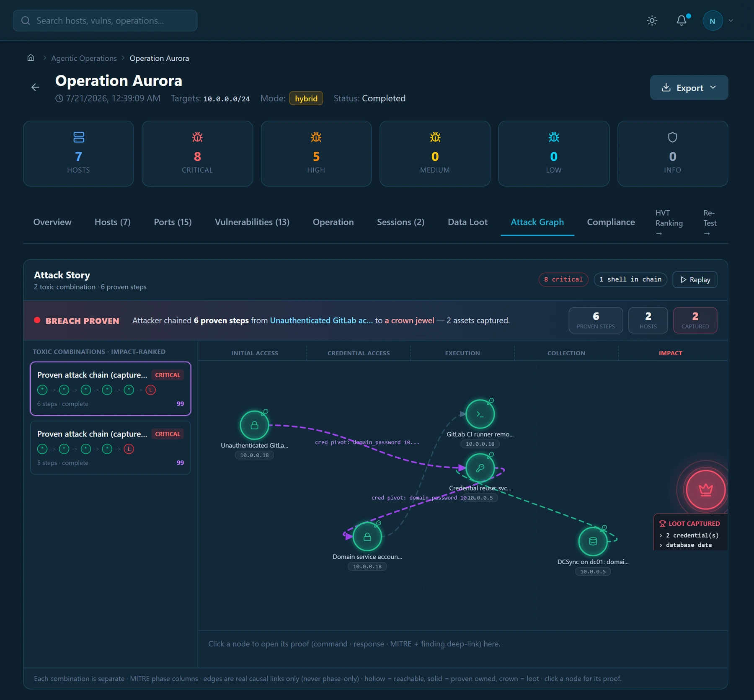Go to home via breadcrumb icon

(x=31, y=58)
